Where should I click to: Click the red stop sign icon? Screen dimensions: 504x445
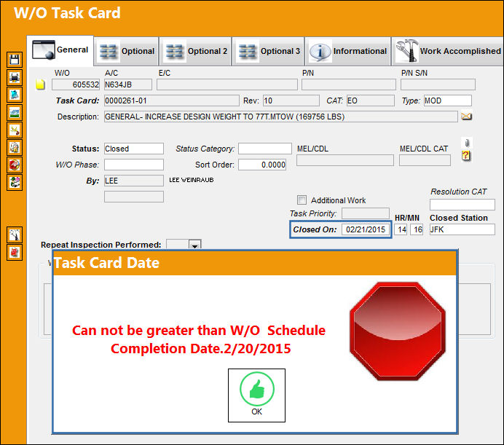pos(398,331)
